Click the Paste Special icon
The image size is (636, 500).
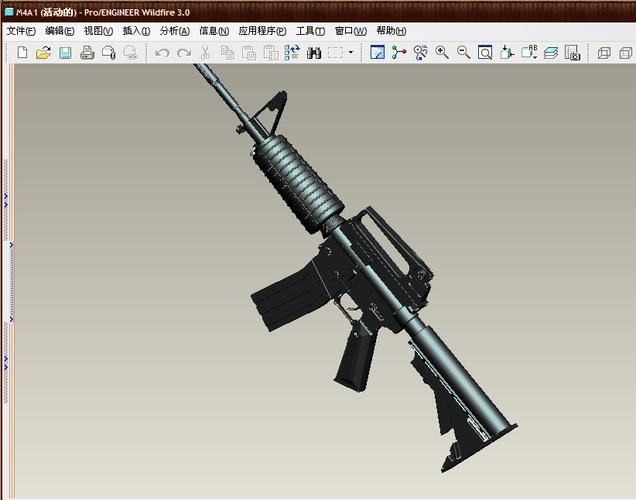tap(271, 53)
